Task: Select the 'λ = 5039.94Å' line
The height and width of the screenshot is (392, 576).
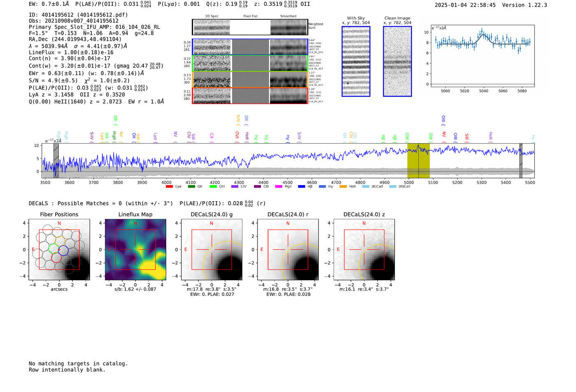Action: (x=78, y=46)
